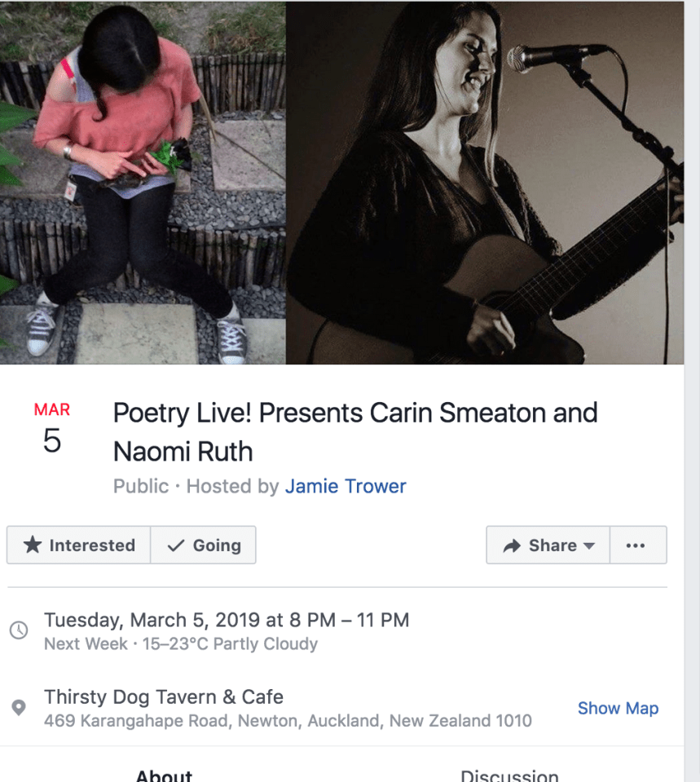The image size is (700, 782).
Task: Toggle the Going RSVP button
Action: [204, 546]
